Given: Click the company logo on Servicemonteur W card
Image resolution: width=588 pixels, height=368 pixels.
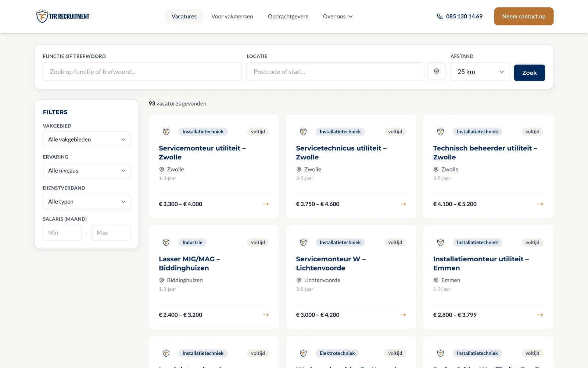Looking at the screenshot, I should tap(303, 243).
